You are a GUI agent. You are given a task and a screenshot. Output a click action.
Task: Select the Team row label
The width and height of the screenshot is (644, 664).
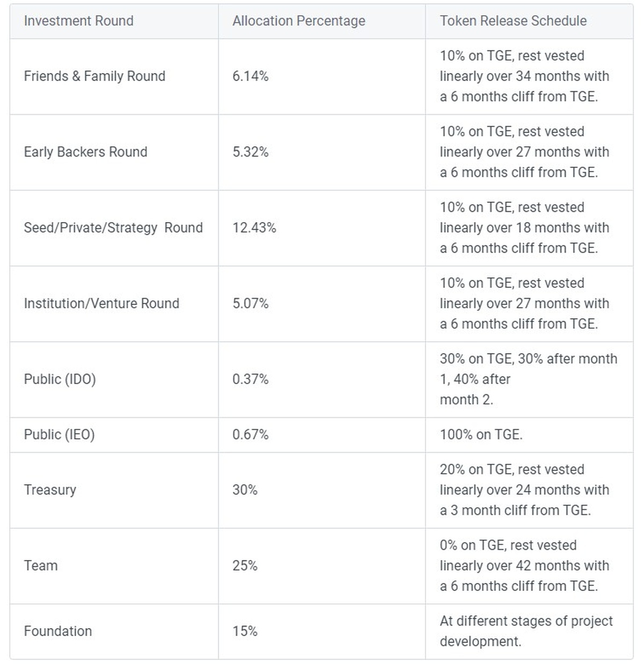tap(41, 565)
